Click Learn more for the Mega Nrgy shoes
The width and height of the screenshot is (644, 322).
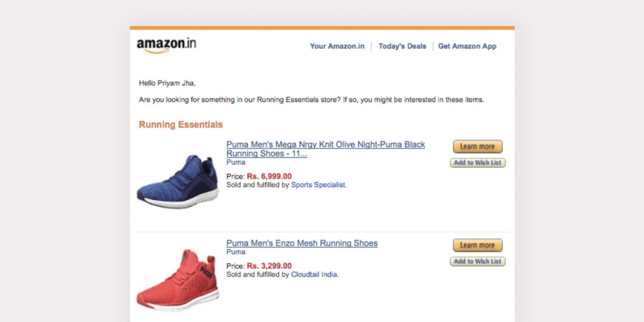[477, 146]
